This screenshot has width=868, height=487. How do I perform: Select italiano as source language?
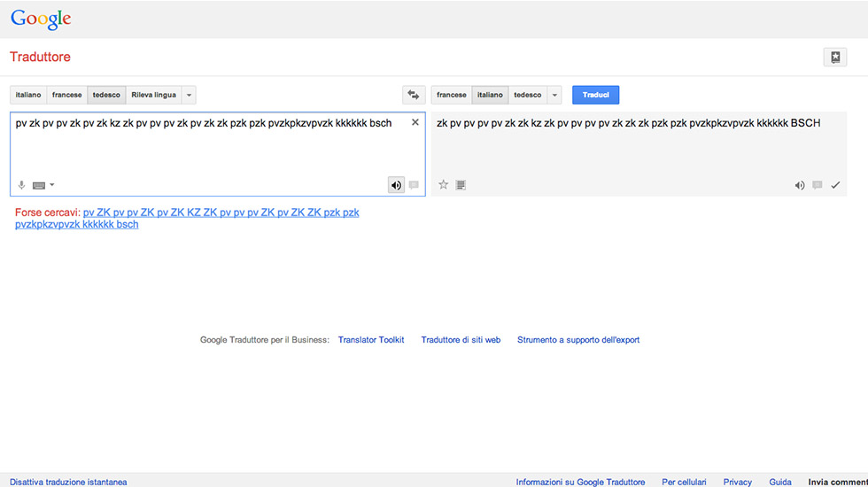tap(28, 95)
